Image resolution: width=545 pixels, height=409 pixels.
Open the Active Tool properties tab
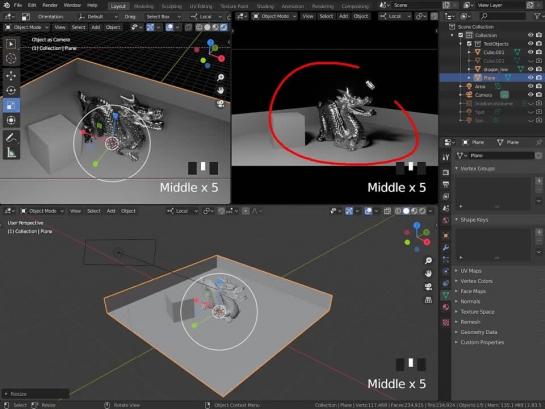click(446, 157)
